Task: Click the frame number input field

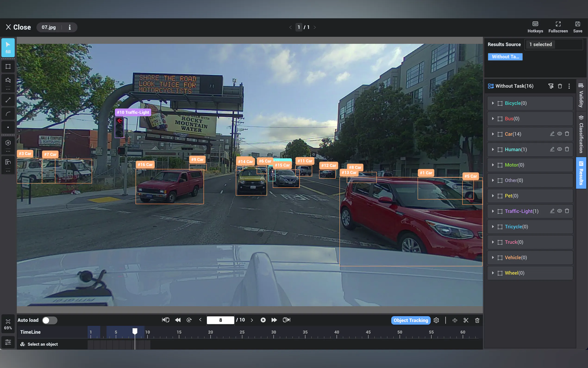Action: pyautogui.click(x=220, y=320)
